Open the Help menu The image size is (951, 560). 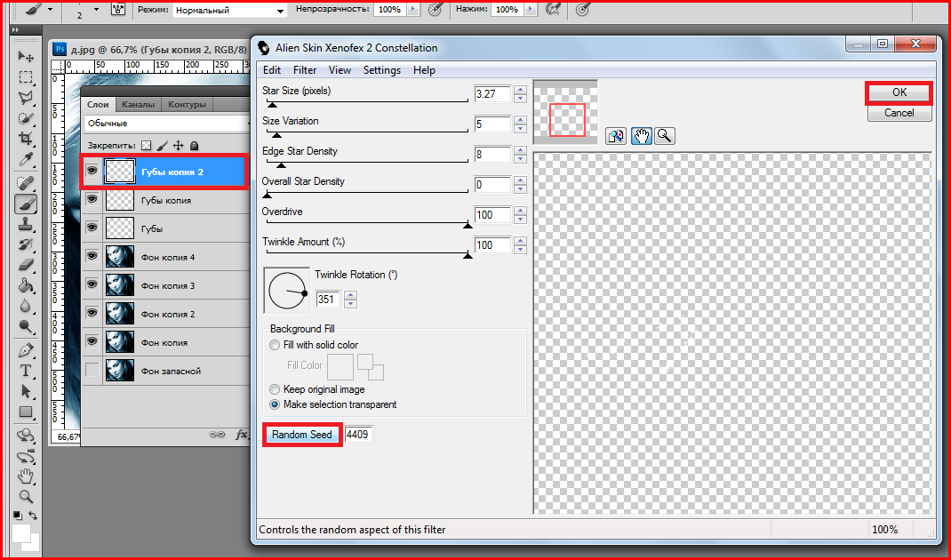tap(424, 69)
